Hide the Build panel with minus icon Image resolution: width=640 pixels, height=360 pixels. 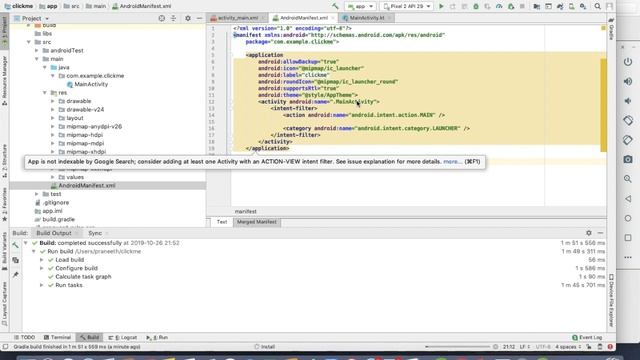pyautogui.click(x=600, y=233)
